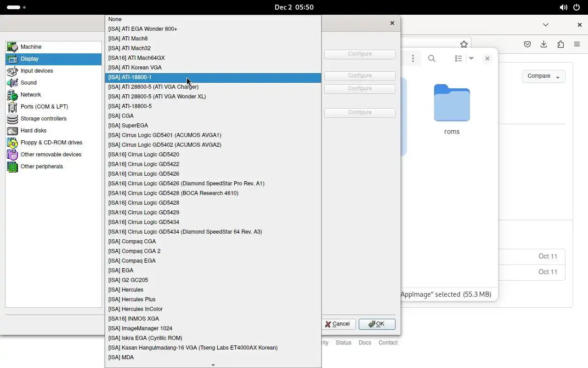Click the Network globe icon
The width and height of the screenshot is (588, 368).
point(12,95)
